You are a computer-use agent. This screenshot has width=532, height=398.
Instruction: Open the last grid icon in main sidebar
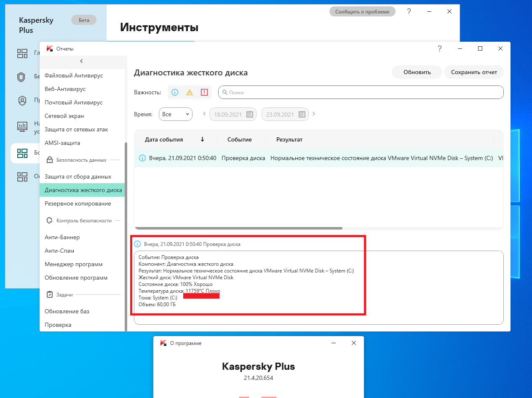pos(22,176)
